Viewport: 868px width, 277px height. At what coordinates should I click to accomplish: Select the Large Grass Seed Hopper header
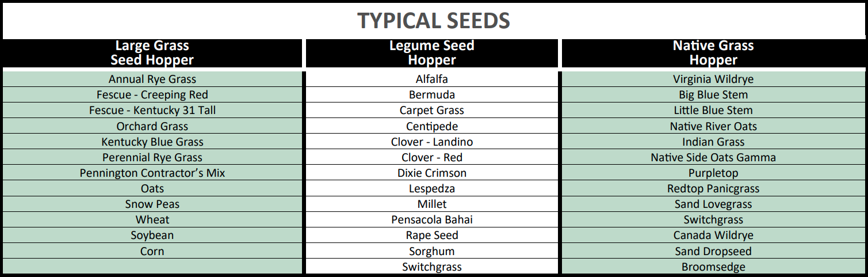152,53
